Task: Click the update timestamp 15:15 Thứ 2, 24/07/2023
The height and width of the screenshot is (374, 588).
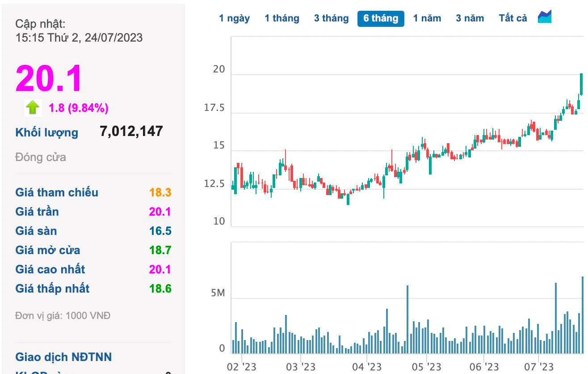Action: 79,37
